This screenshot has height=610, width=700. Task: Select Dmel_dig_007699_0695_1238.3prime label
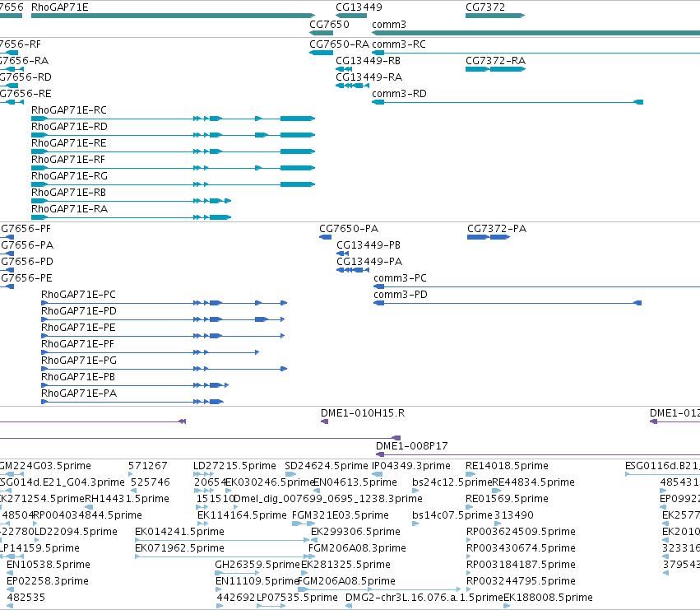click(x=328, y=499)
